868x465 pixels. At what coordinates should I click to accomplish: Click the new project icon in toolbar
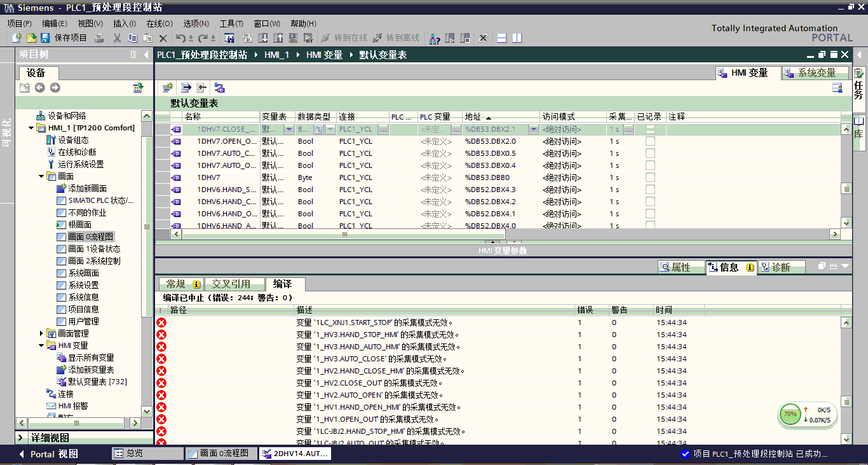(17, 38)
